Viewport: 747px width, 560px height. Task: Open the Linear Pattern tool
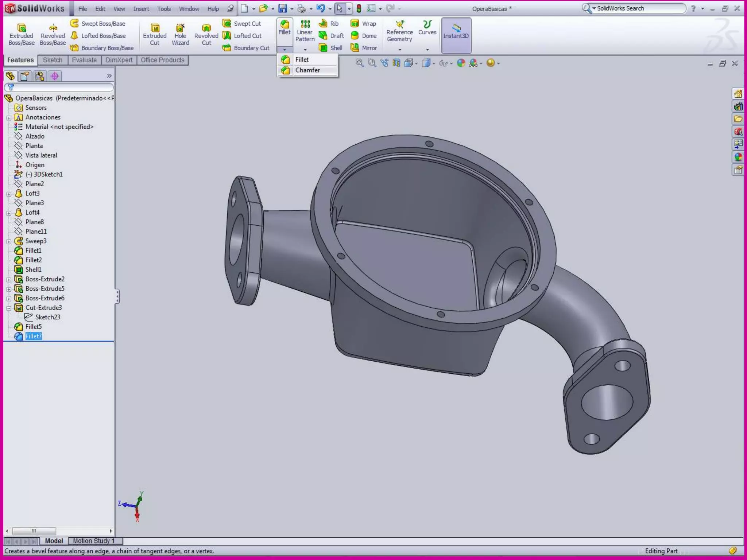[305, 24]
